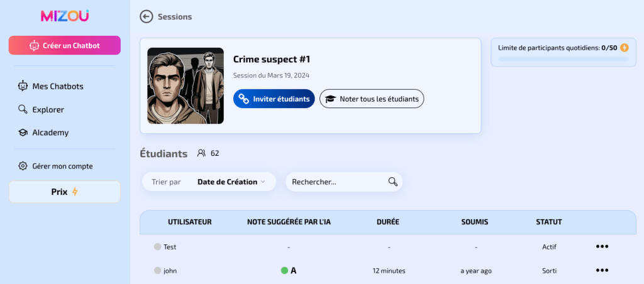Open Mes Chatbots in the sidebar
Screen dimensions: 644x284
pyautogui.click(x=57, y=86)
